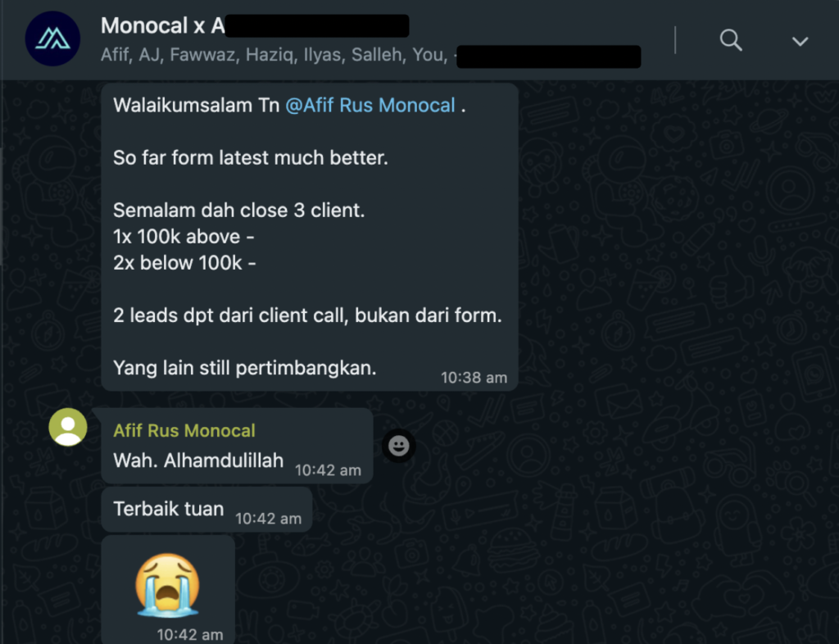The image size is (839, 644).
Task: Click Afif Rus Monocal's avatar
Action: click(x=68, y=427)
